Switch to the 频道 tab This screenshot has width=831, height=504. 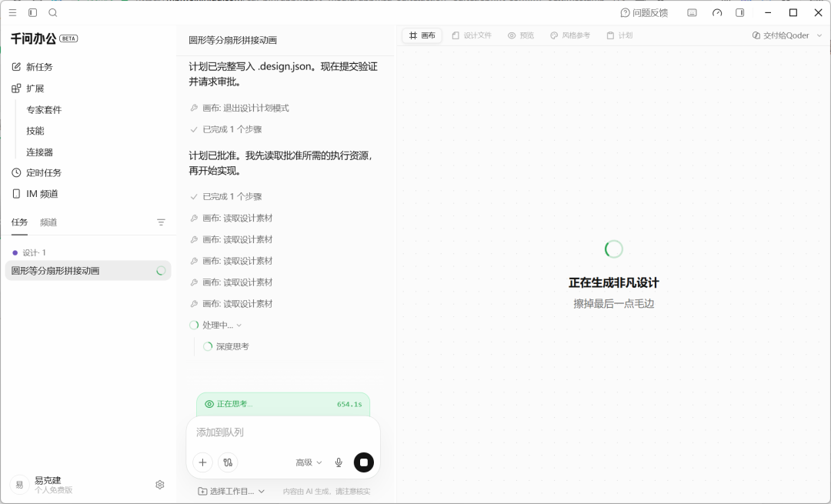click(x=48, y=222)
